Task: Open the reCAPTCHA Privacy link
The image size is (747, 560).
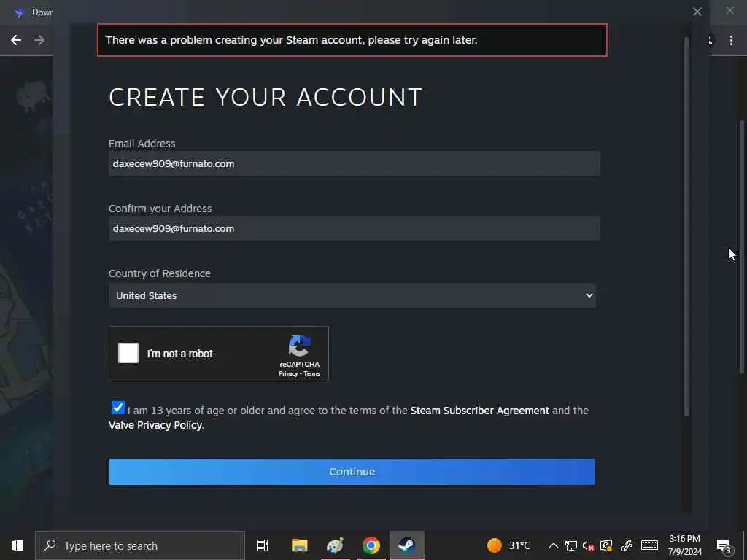Action: point(288,374)
